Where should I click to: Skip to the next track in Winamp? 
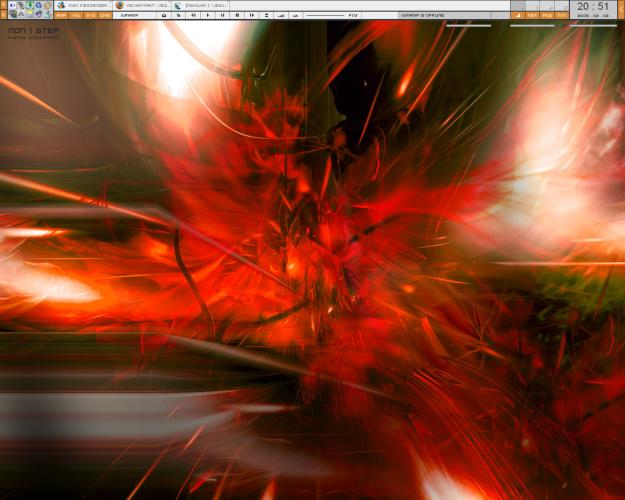tap(252, 15)
